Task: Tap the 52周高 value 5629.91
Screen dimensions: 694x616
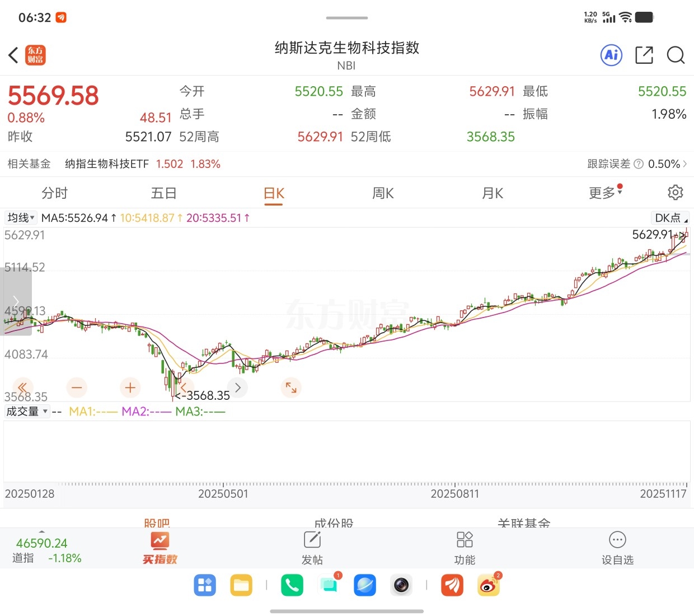Action: coord(320,137)
